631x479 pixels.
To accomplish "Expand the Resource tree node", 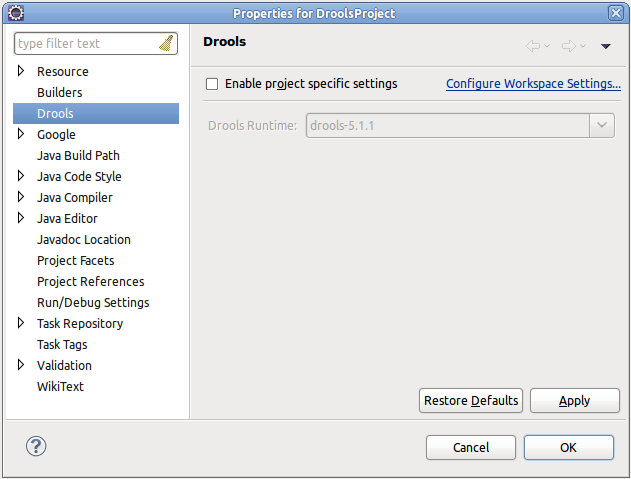I will 22,71.
